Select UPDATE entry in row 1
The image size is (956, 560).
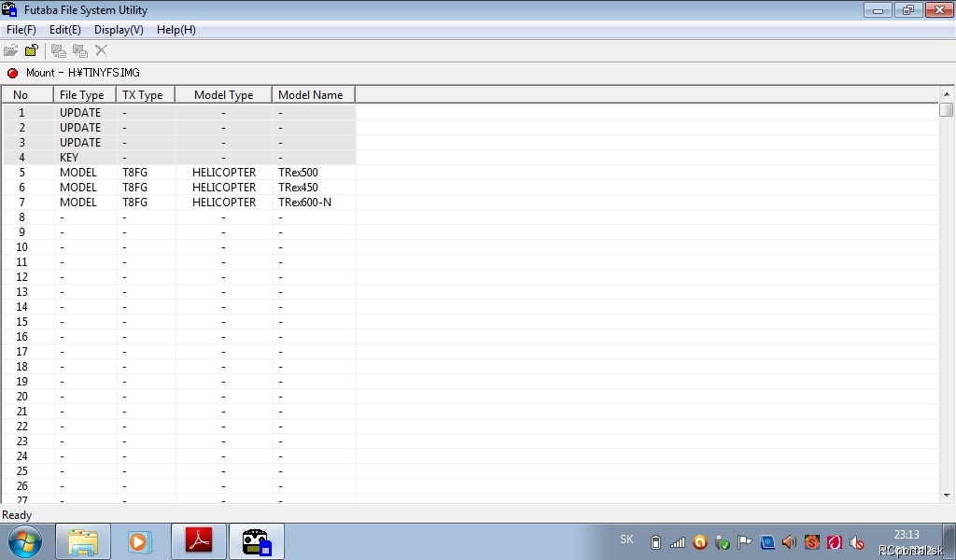(x=80, y=113)
